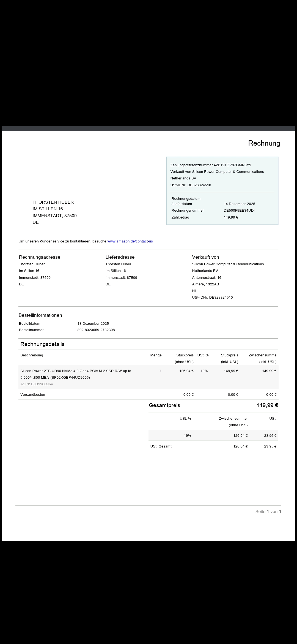Click the ASIN: B0B996CJ64 text

pyautogui.click(x=37, y=384)
